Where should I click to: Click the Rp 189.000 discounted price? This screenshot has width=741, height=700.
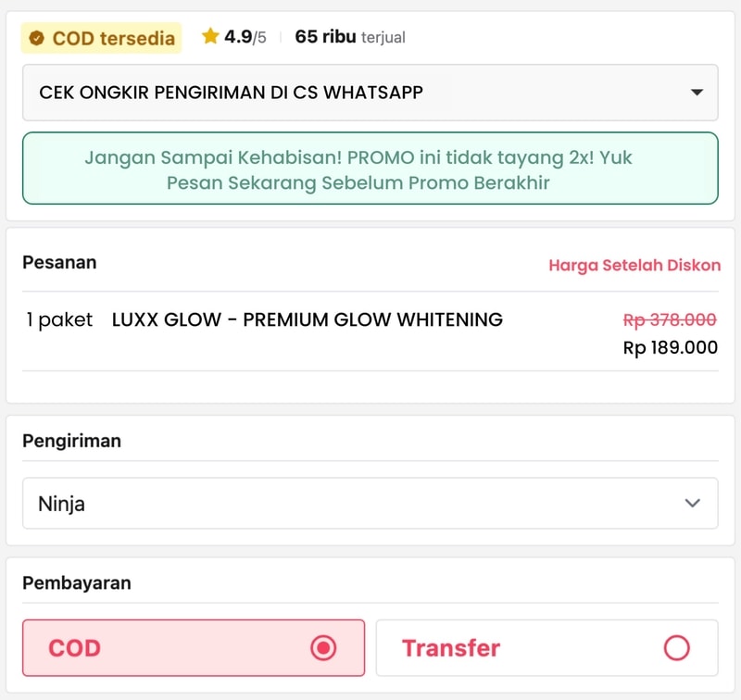coord(670,347)
